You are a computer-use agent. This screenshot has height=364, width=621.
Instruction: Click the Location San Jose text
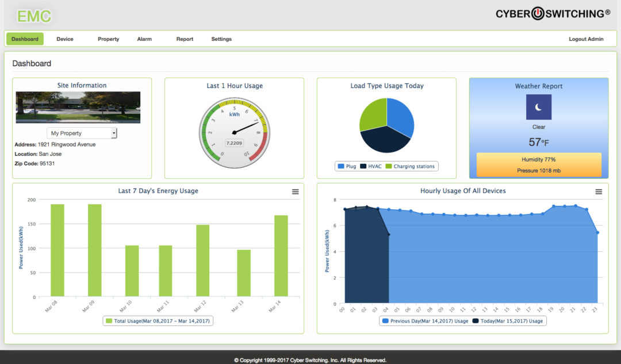point(38,154)
